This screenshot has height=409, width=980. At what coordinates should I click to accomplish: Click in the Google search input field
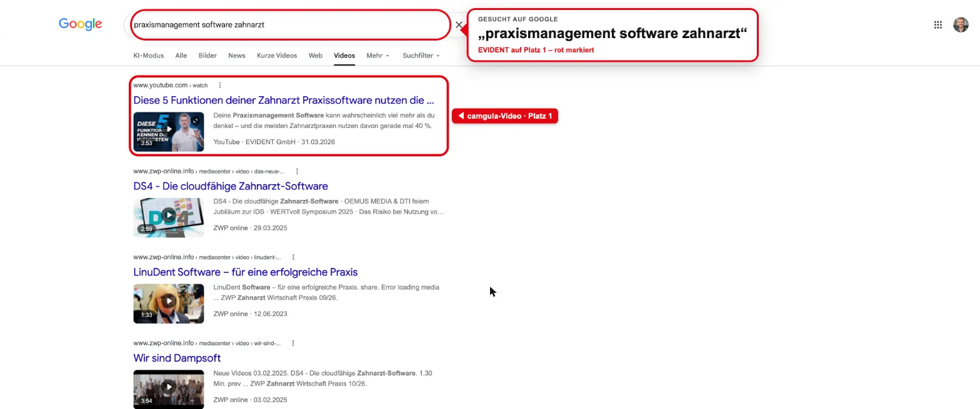[x=291, y=25]
